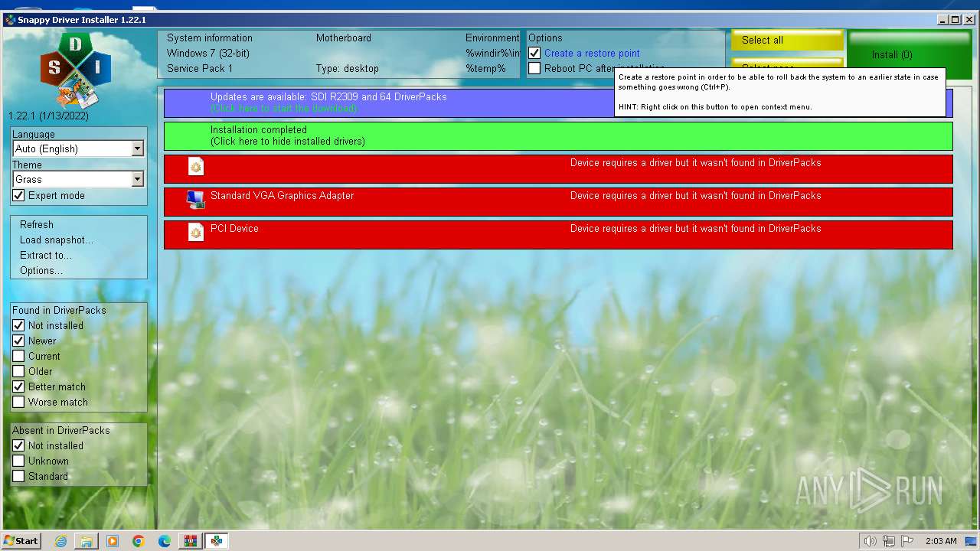
Task: Click Extract to... menu item
Action: 46,256
